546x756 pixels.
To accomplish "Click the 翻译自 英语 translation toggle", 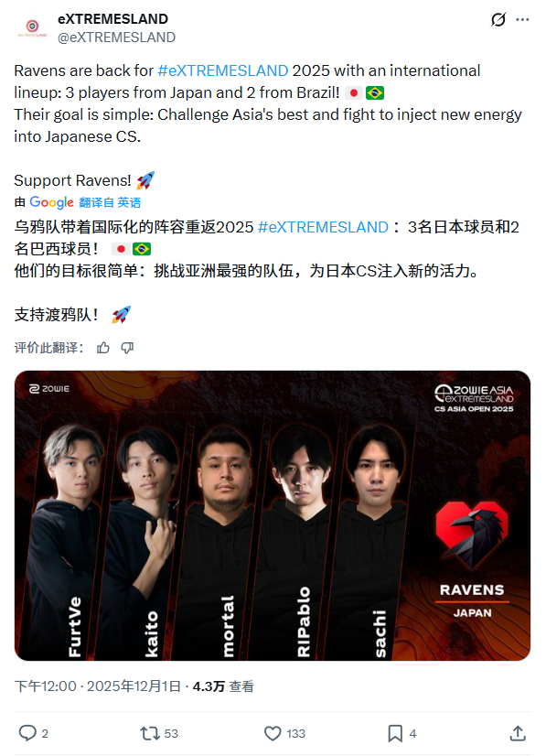I will pos(110,202).
